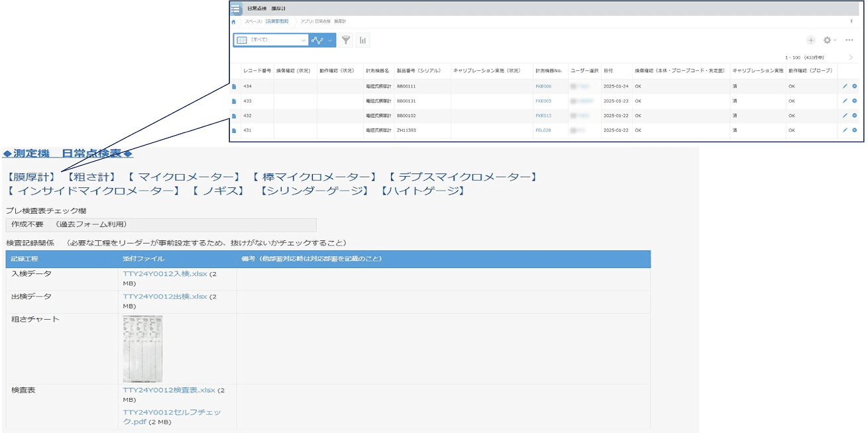Click the bar chart aggregate icon
This screenshot has width=868, height=433.
pos(362,40)
